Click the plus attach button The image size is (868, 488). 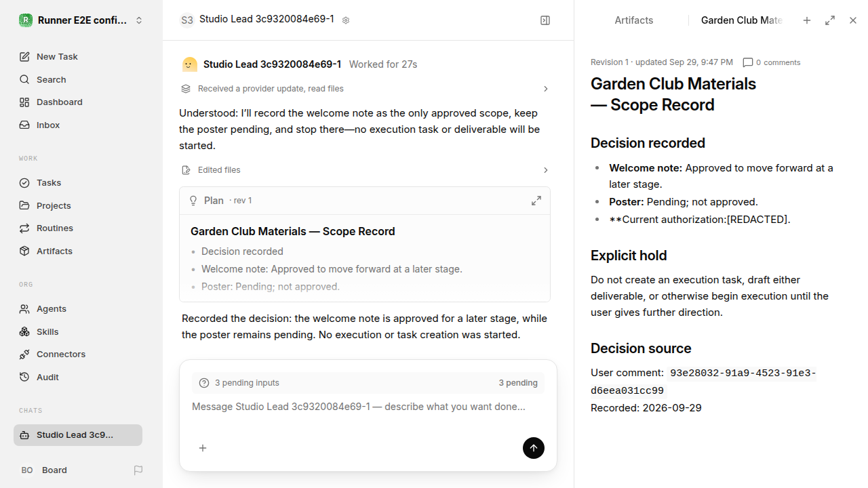pos(203,448)
